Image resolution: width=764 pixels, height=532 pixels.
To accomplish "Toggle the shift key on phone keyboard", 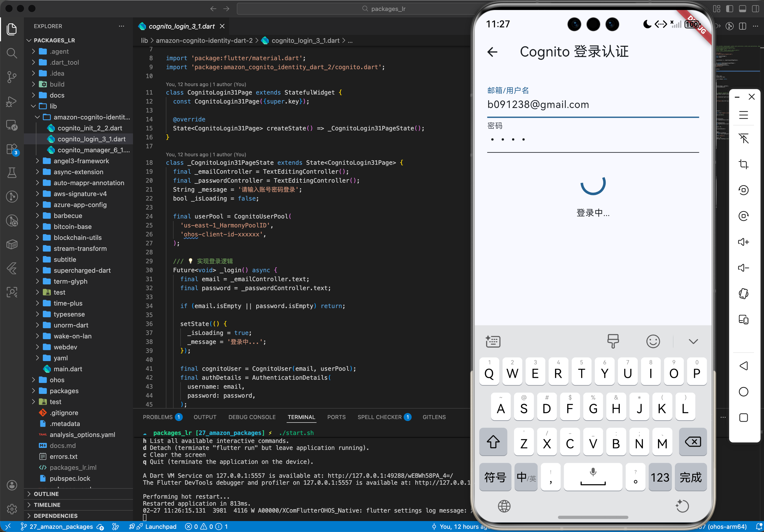I will [x=493, y=442].
